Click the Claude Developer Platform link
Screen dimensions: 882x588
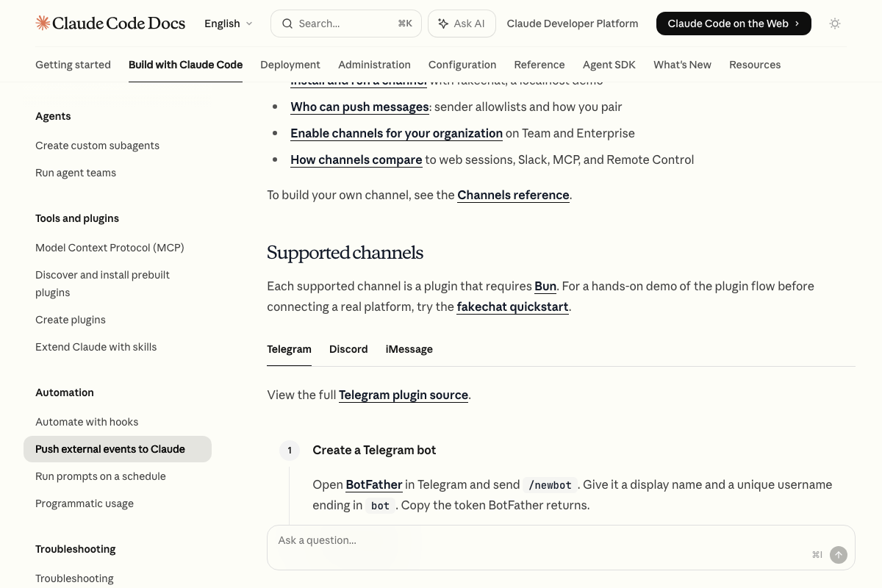[x=573, y=24]
